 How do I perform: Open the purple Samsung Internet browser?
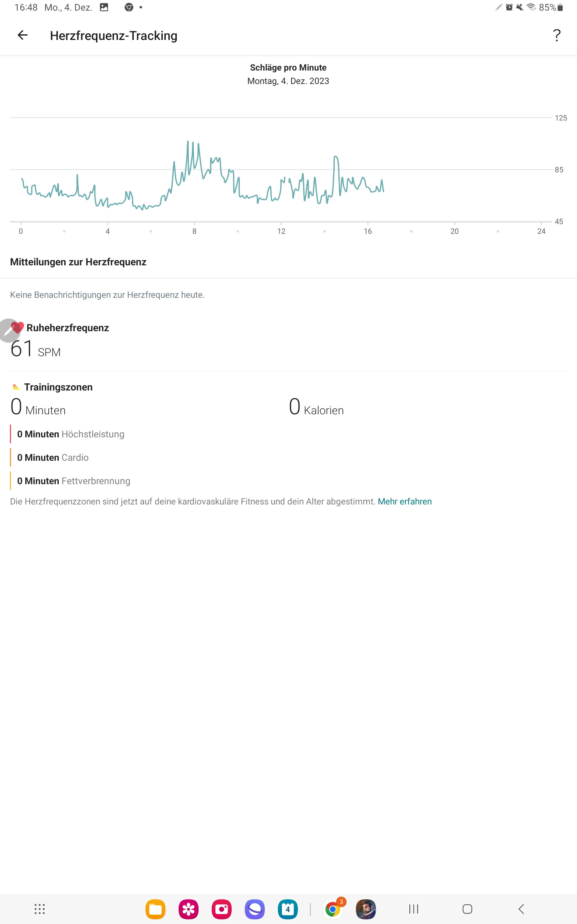tap(254, 909)
